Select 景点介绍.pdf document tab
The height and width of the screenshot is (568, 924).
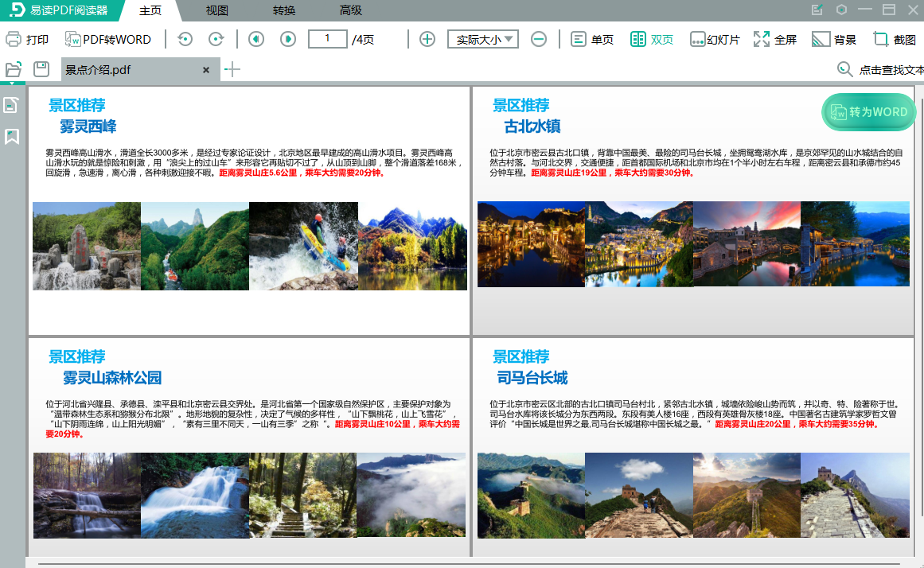140,69
